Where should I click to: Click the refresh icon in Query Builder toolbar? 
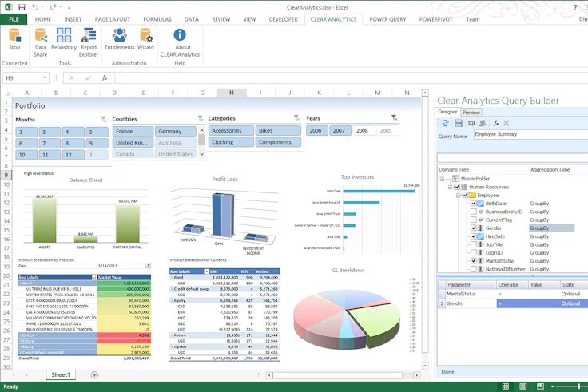pyautogui.click(x=445, y=123)
